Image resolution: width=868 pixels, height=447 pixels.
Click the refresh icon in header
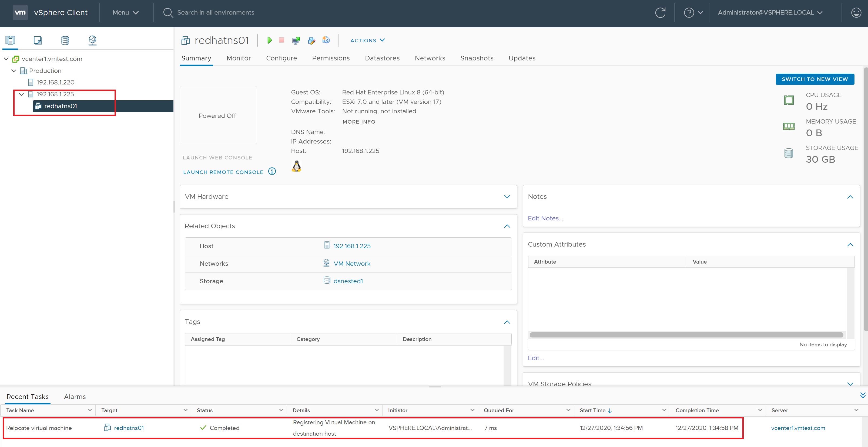[x=660, y=13]
